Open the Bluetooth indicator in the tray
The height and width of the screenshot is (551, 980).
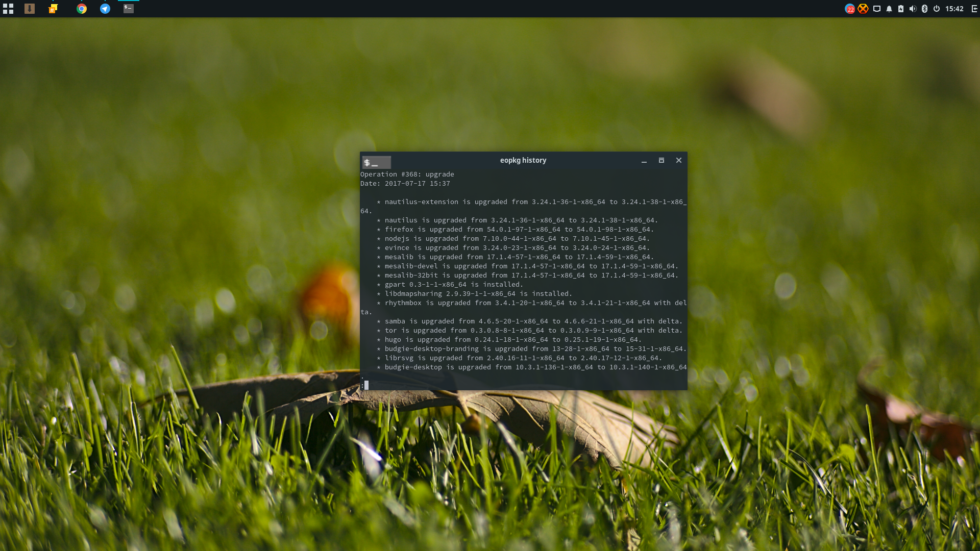tap(924, 9)
